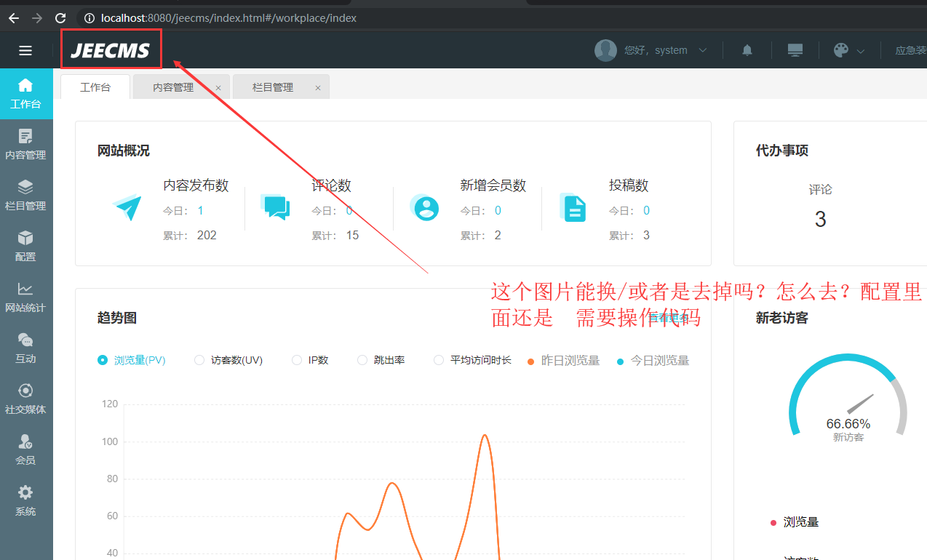Select the 平均访问时长 radio option
The height and width of the screenshot is (560, 927).
(472, 360)
